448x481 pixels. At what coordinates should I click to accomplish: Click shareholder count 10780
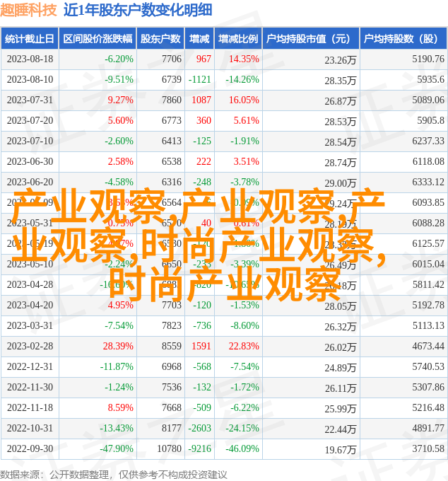(x=169, y=449)
